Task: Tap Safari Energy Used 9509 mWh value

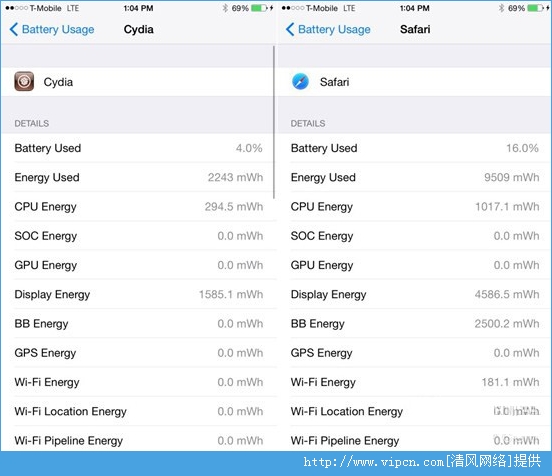Action: [x=512, y=177]
